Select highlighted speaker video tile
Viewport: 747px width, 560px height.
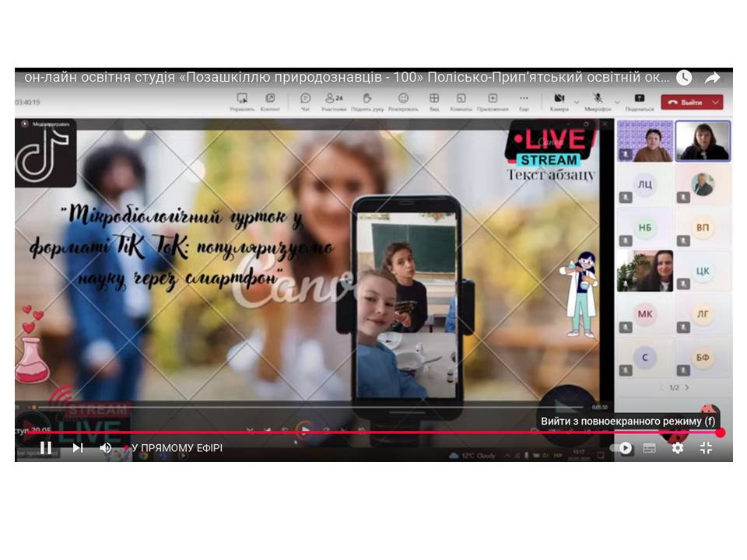tap(703, 141)
